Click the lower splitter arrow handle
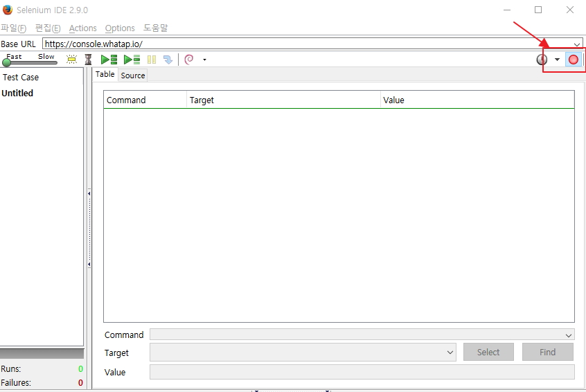Viewport: 586px width, 392px height. [89, 264]
